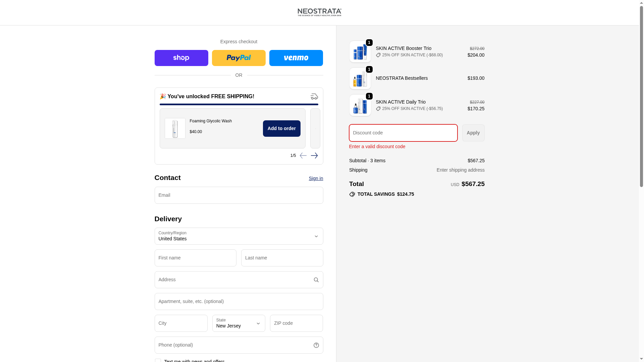Click the delivery truck icon

click(x=314, y=97)
